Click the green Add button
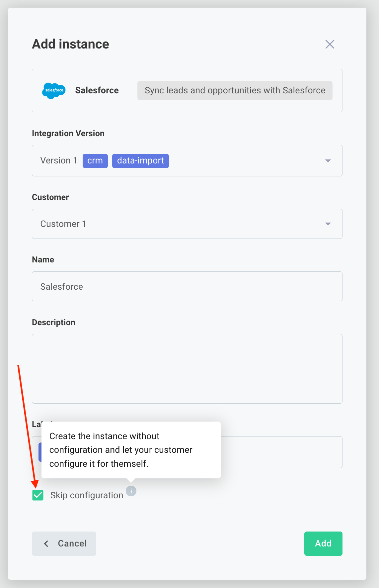 point(323,543)
